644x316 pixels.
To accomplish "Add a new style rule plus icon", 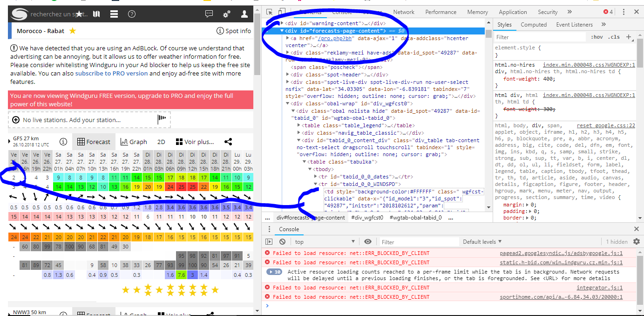I will (628, 37).
